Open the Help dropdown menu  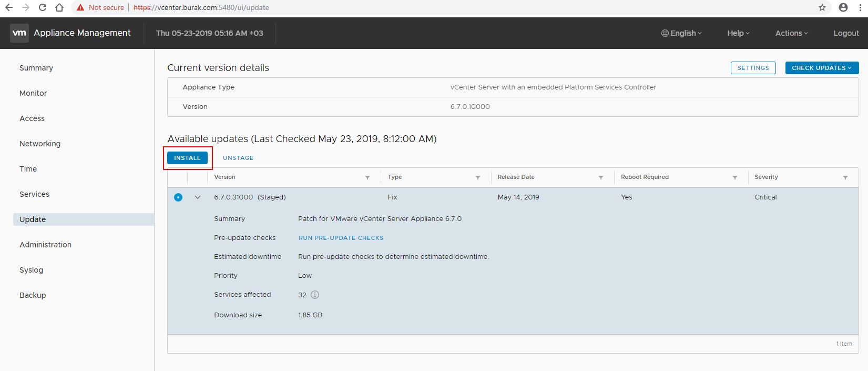tap(738, 33)
